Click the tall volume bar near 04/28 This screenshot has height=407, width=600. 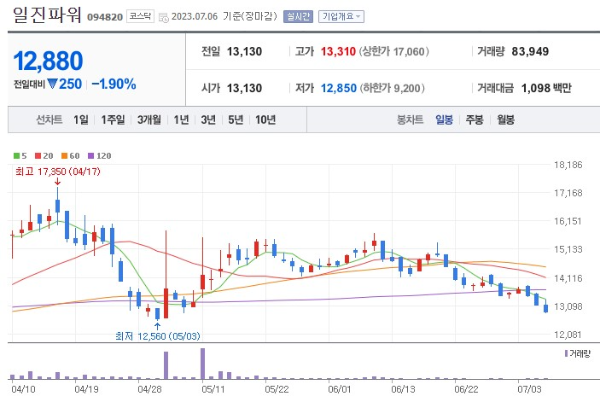pyautogui.click(x=166, y=365)
